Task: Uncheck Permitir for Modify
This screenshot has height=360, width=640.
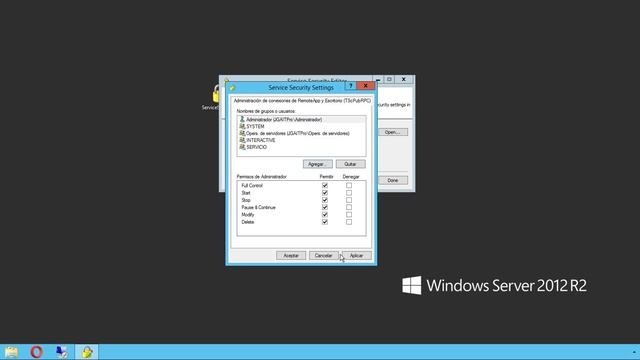Action: tap(325, 215)
